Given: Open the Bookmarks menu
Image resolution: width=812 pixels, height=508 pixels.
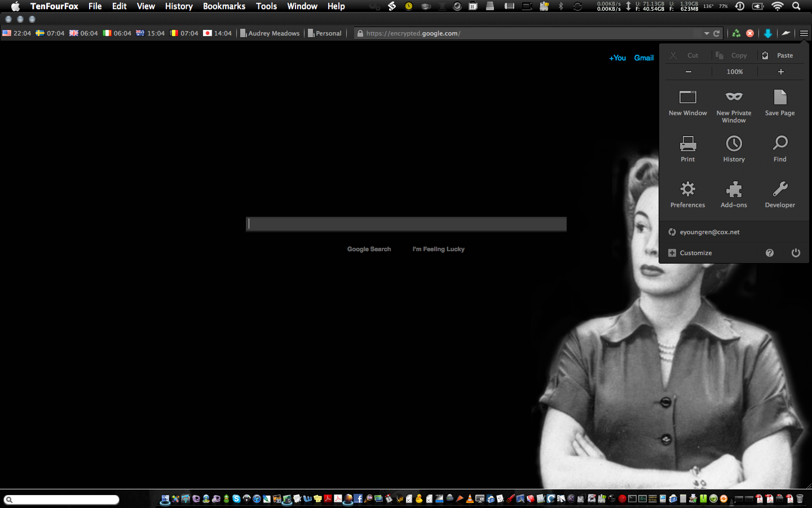Looking at the screenshot, I should pyautogui.click(x=224, y=6).
